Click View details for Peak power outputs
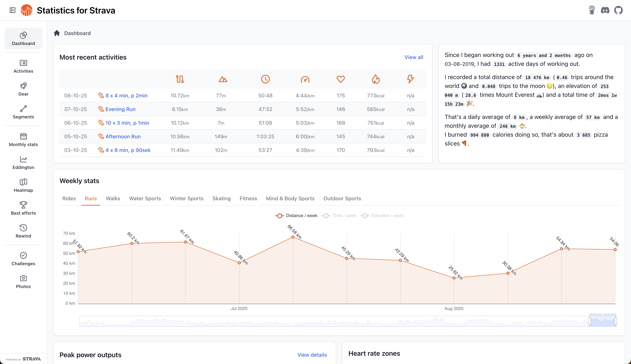631x364 pixels. coord(312,355)
